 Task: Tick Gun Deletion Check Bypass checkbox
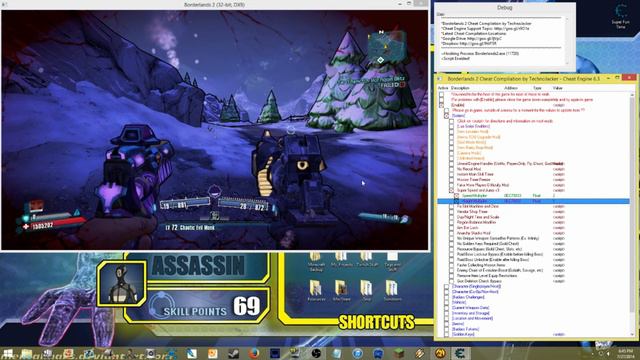click(451, 281)
